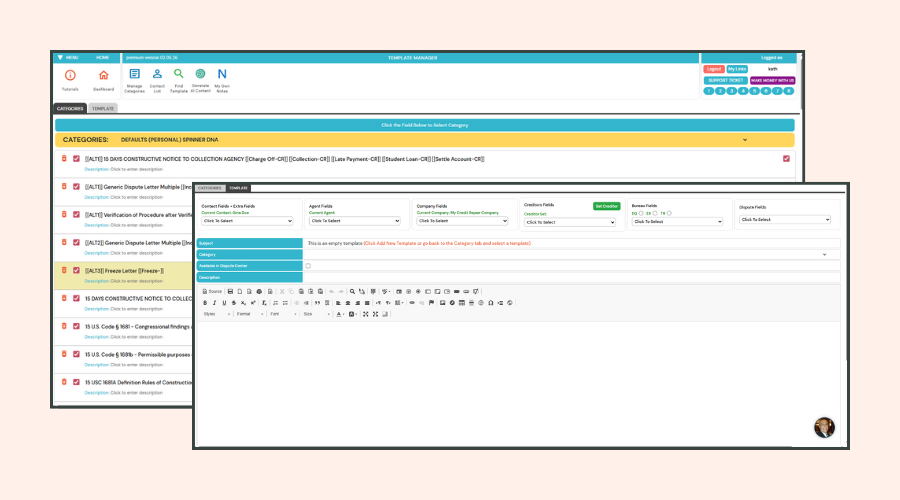Click the Save icon in editor toolbar
Screen dimensions: 900x500
tap(230, 292)
